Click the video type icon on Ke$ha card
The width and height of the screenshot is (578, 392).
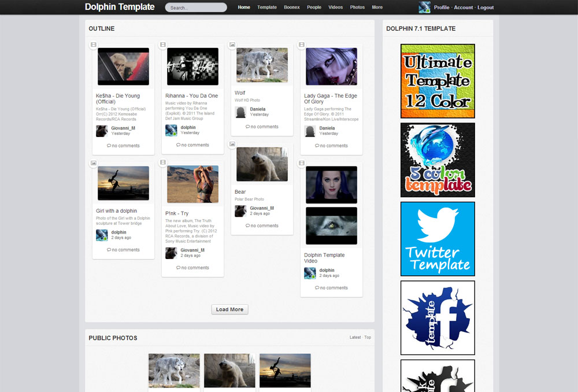point(94,45)
